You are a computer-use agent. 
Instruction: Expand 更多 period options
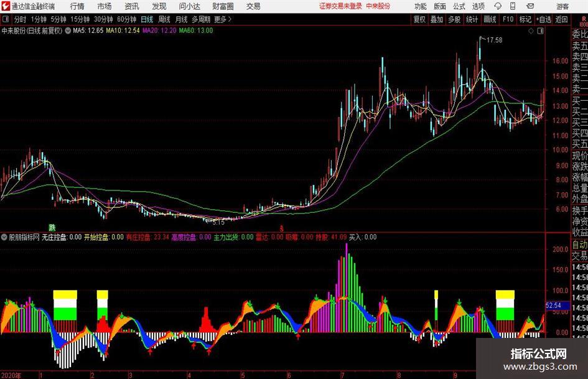(x=223, y=19)
